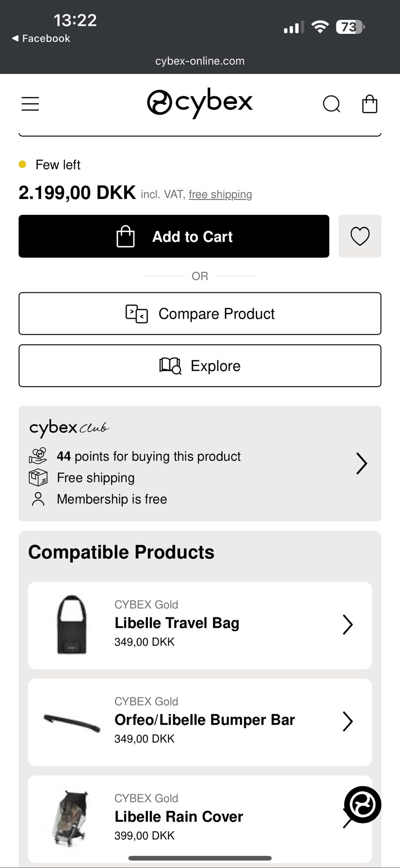Click the Compare Product button
Viewport: 400px width, 868px height.
coord(200,314)
